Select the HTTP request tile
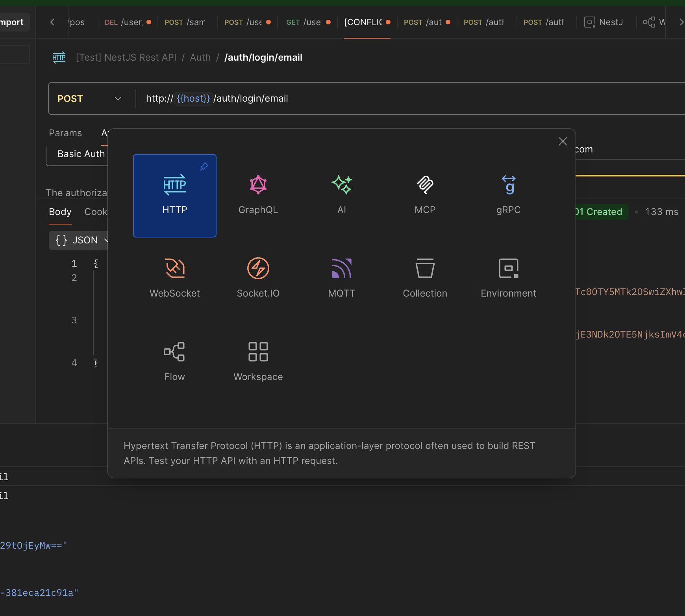685x616 pixels. coord(175,196)
